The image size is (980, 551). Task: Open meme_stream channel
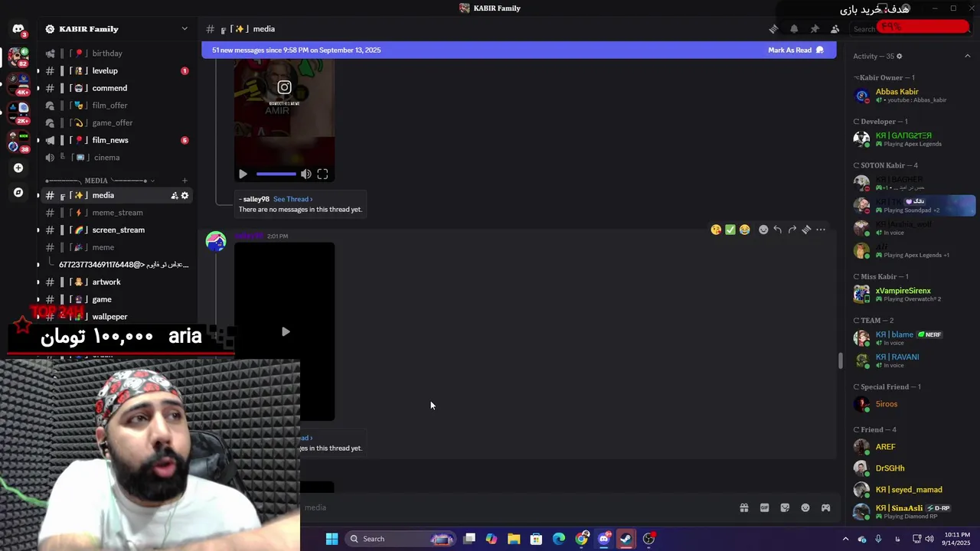(116, 213)
